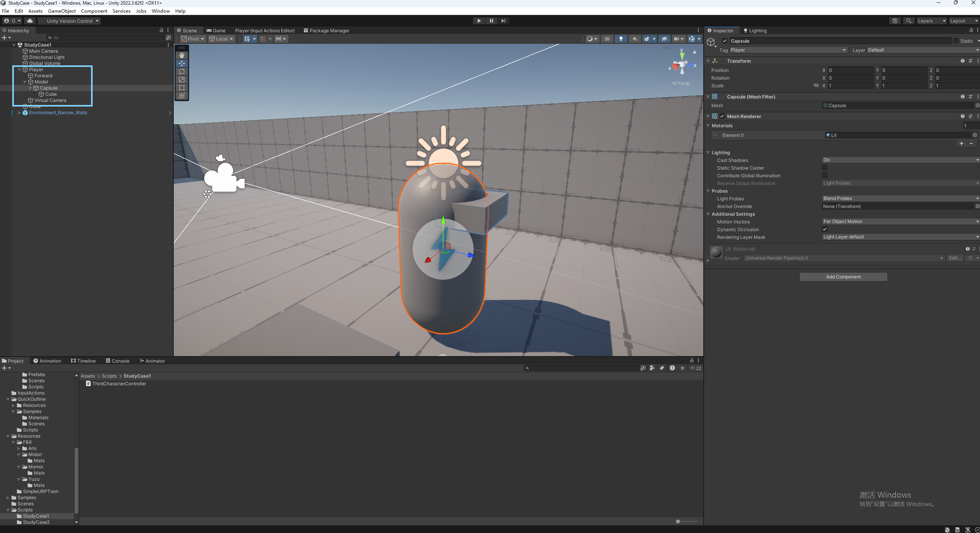
Task: Toggle scene lighting bulb icon
Action: click(x=621, y=39)
